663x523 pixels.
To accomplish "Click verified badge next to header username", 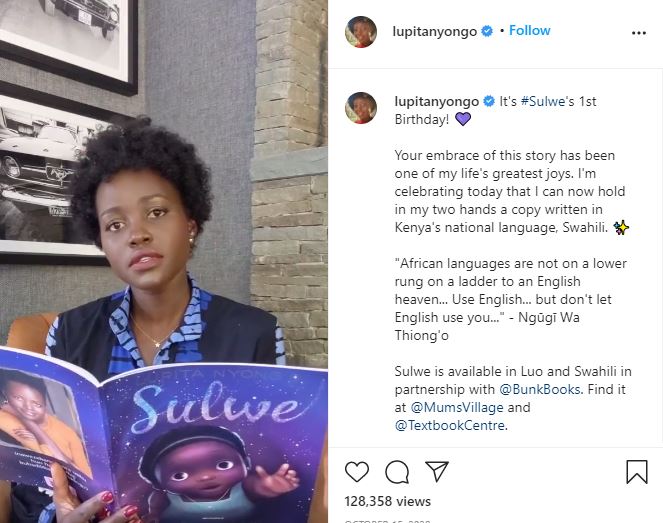I will [x=487, y=31].
